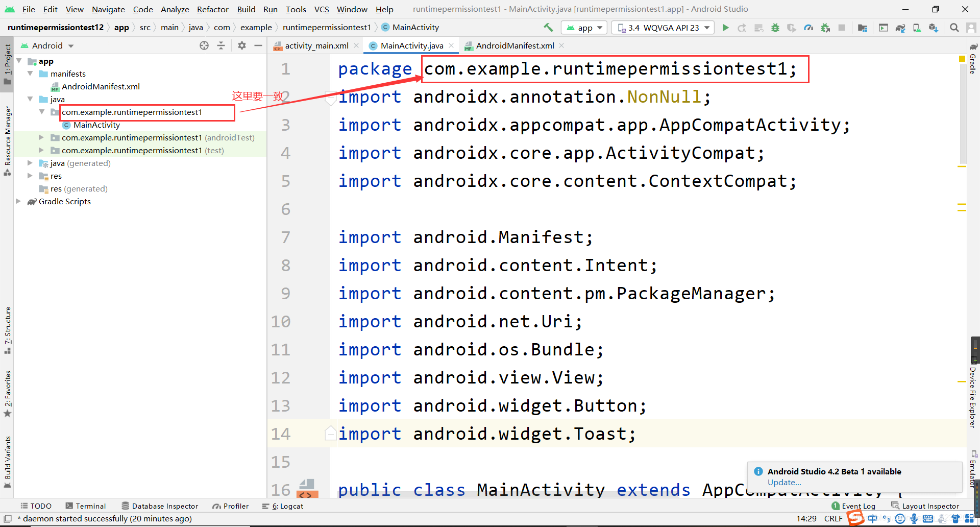
Task: Expand Gradle Scripts node
Action: pos(19,201)
